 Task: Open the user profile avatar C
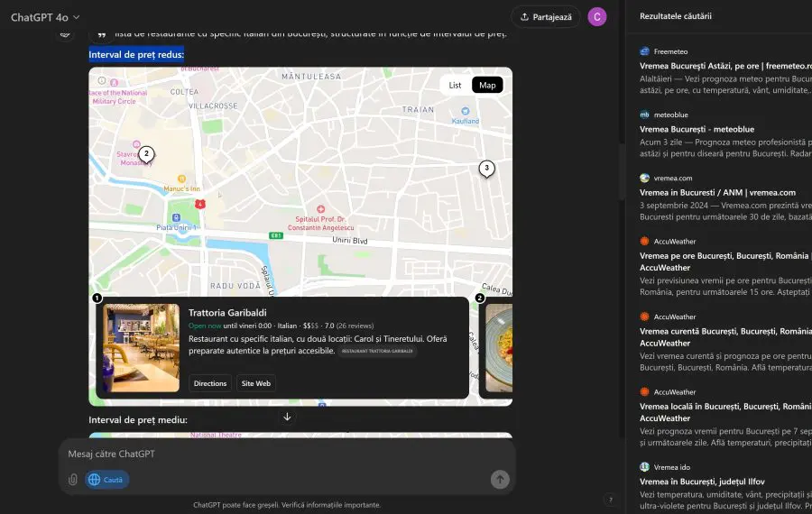(x=597, y=17)
